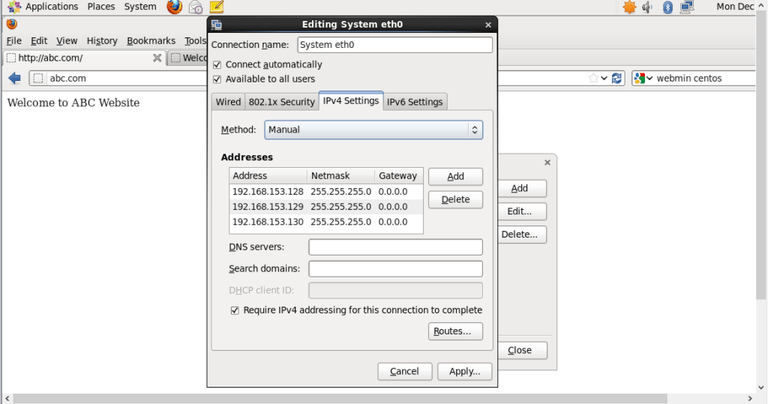Click the Connection name input field
768x404 pixels.
click(395, 45)
